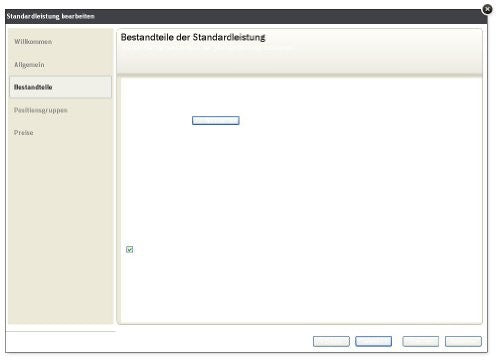Open the Preise step
Screen dimensions: 500x363
coord(24,133)
